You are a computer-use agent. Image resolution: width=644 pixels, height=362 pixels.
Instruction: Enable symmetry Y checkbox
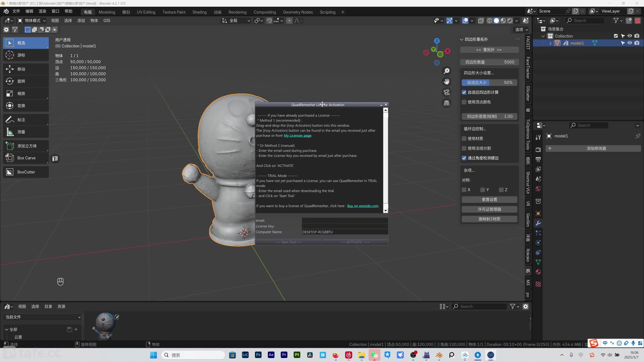[x=482, y=190]
